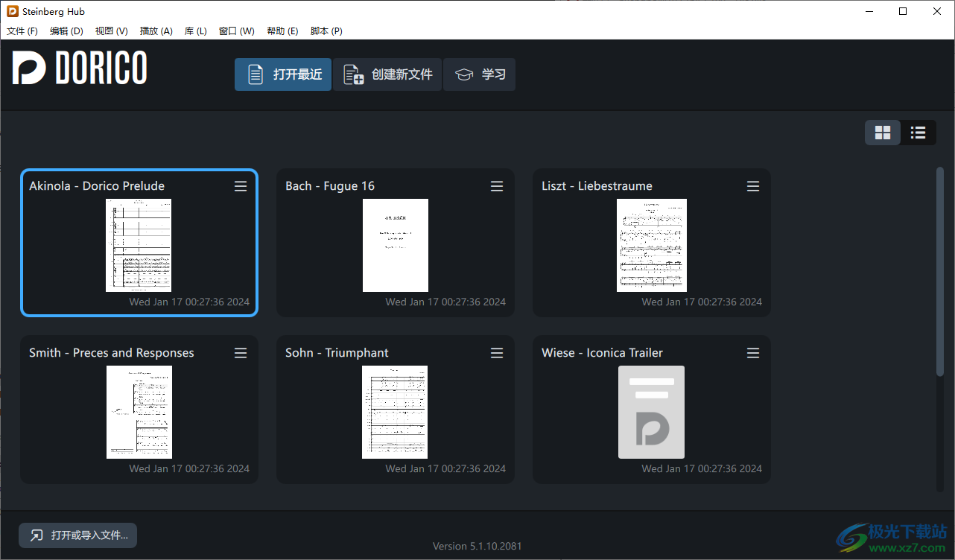Select the 学习 tab
The height and width of the screenshot is (560, 955).
pos(479,74)
